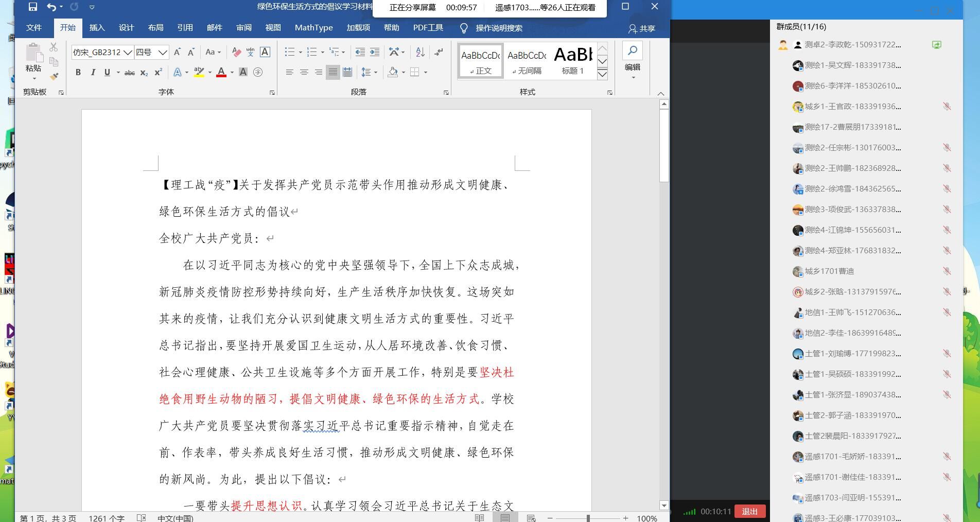Toggle strikethrough abc button
Viewport: 980px width, 522px height.
coord(130,72)
